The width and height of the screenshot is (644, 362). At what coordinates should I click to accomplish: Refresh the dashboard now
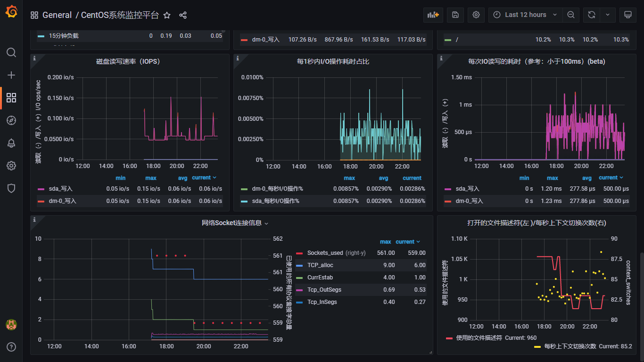[x=591, y=15]
